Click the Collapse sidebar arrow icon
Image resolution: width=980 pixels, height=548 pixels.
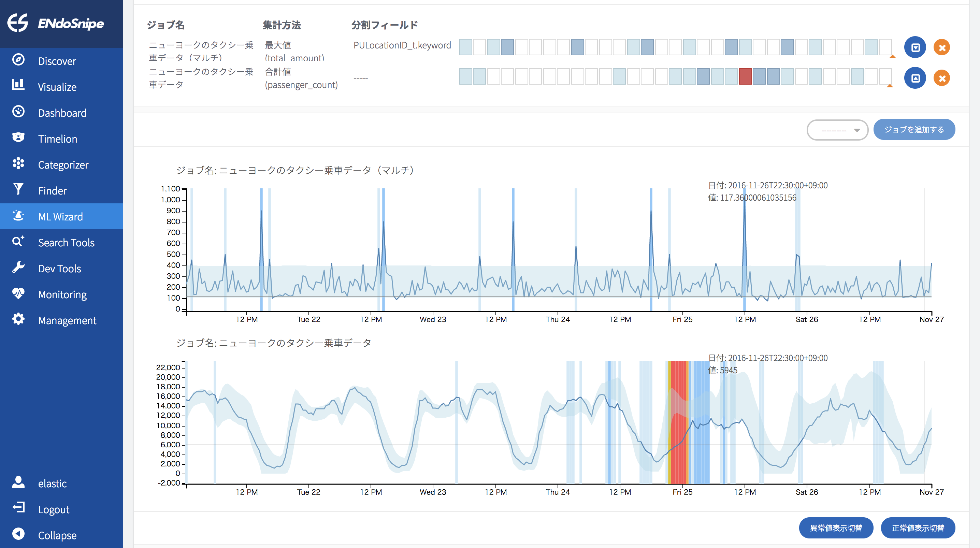pyautogui.click(x=18, y=534)
